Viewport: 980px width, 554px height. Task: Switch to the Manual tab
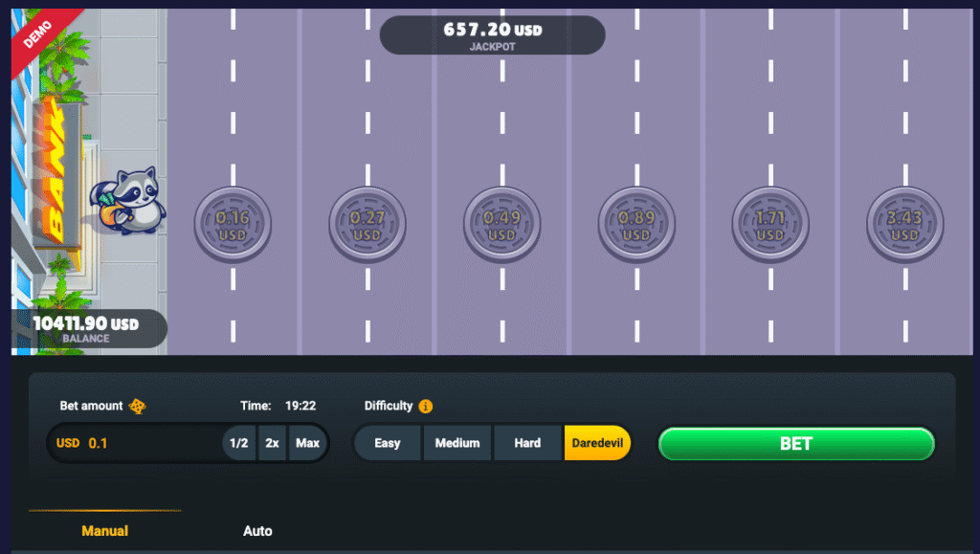click(x=104, y=530)
